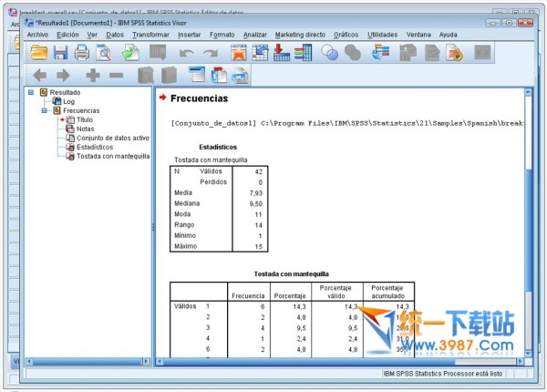Image resolution: width=547 pixels, height=392 pixels.
Task: Select Notas in the outline tree
Action: click(x=86, y=129)
